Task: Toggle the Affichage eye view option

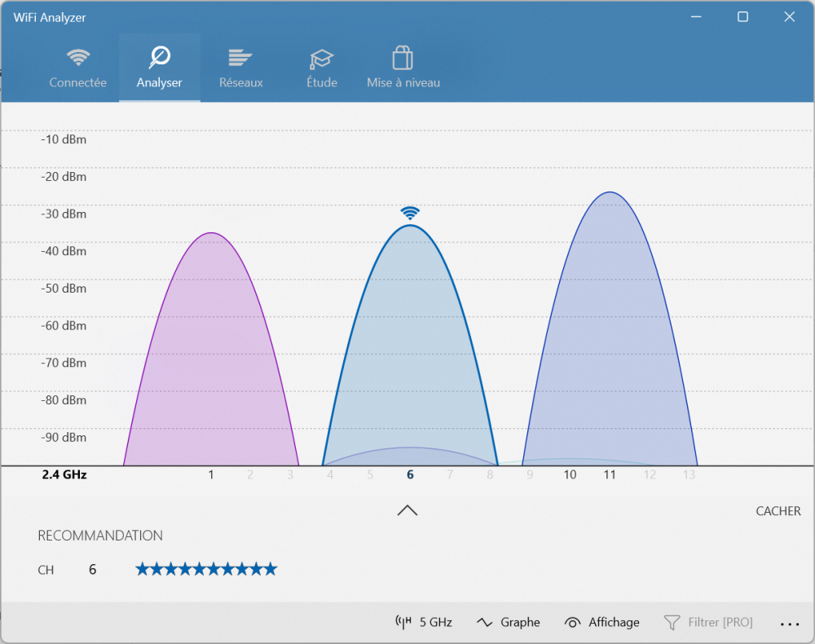Action: tap(601, 622)
